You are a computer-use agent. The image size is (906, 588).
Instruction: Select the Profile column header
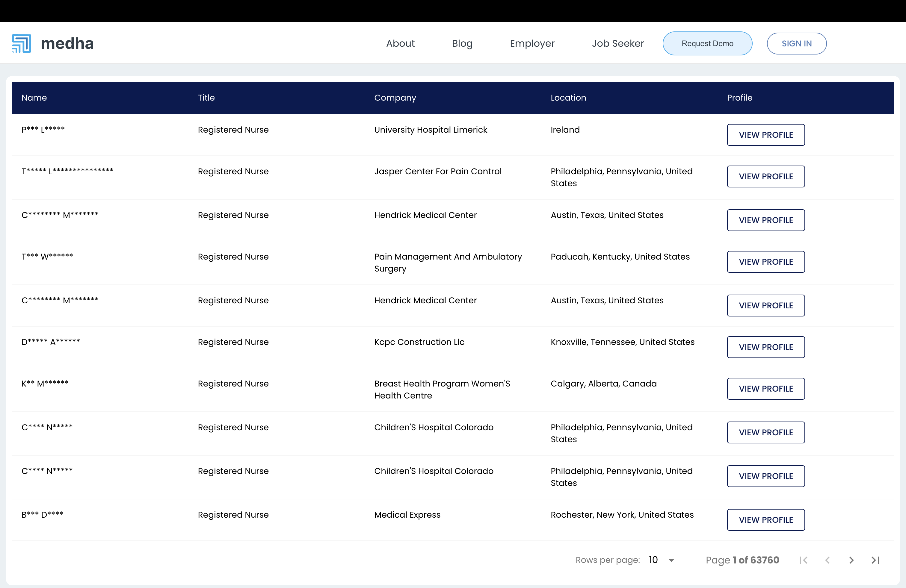(x=740, y=98)
